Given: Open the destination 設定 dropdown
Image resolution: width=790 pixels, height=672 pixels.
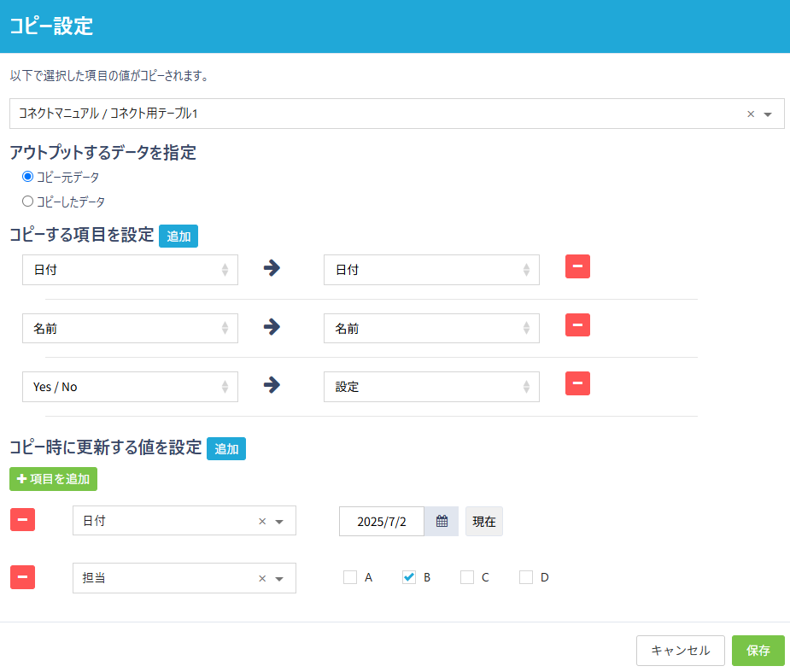Looking at the screenshot, I should [431, 387].
